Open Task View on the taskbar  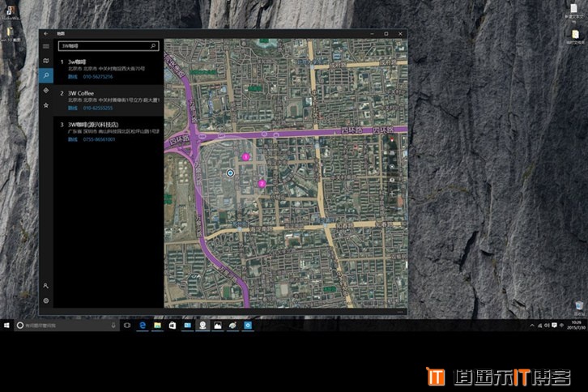(127, 326)
